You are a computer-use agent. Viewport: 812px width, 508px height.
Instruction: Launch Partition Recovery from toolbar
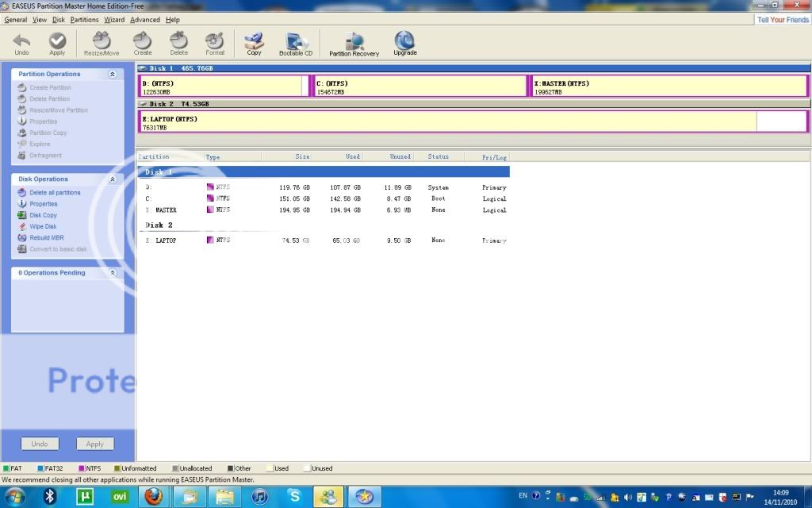coord(354,44)
